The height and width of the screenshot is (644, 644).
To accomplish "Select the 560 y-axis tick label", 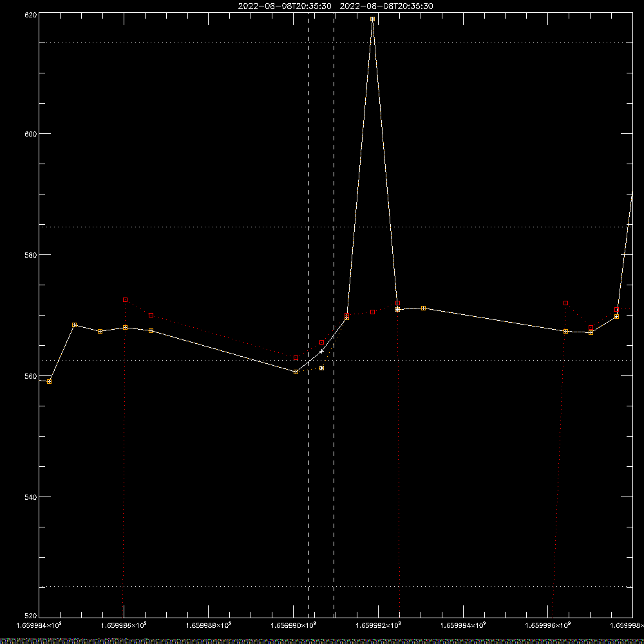I will pyautogui.click(x=31, y=376).
